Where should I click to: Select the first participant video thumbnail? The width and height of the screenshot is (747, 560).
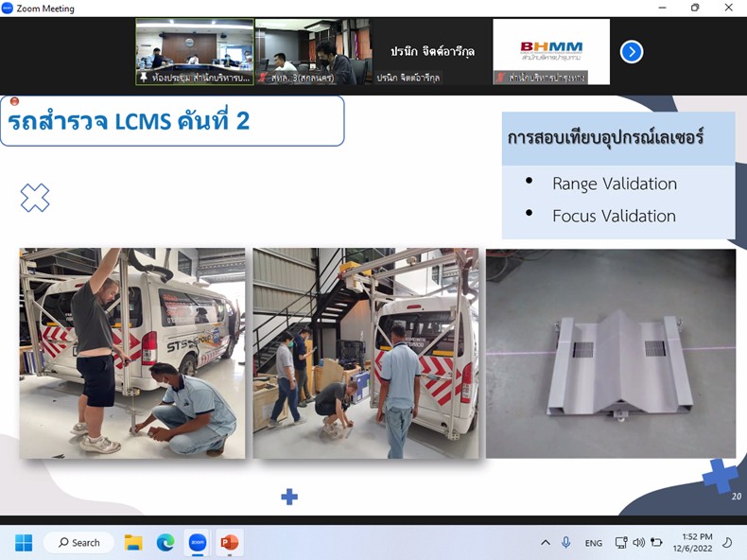[x=194, y=52]
